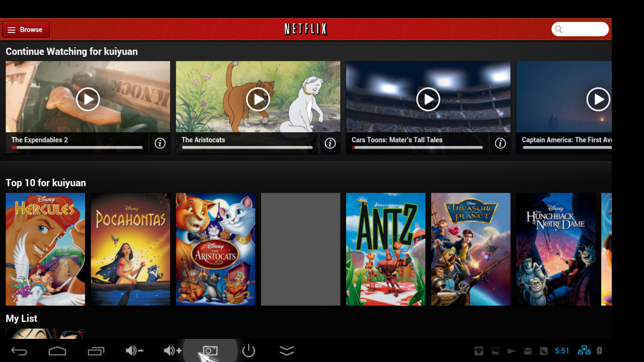Image resolution: width=644 pixels, height=362 pixels.
Task: Open the recent apps switcher
Action: pyautogui.click(x=96, y=351)
